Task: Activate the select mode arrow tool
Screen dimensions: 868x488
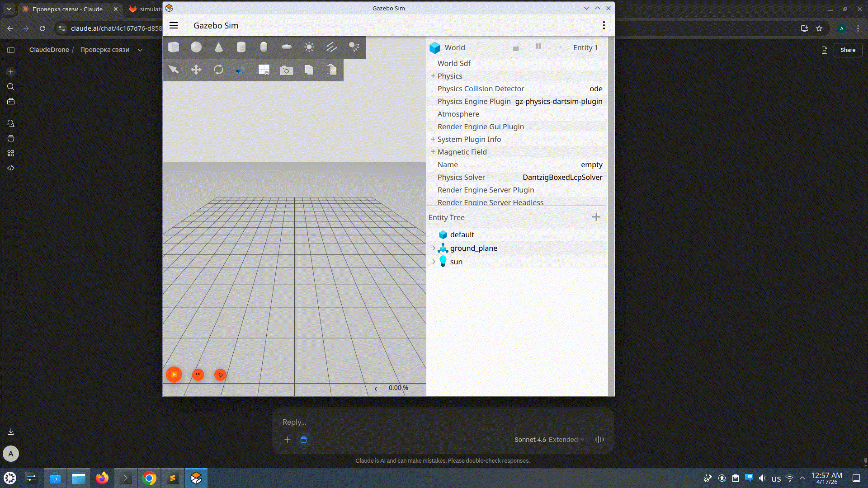Action: pyautogui.click(x=174, y=70)
